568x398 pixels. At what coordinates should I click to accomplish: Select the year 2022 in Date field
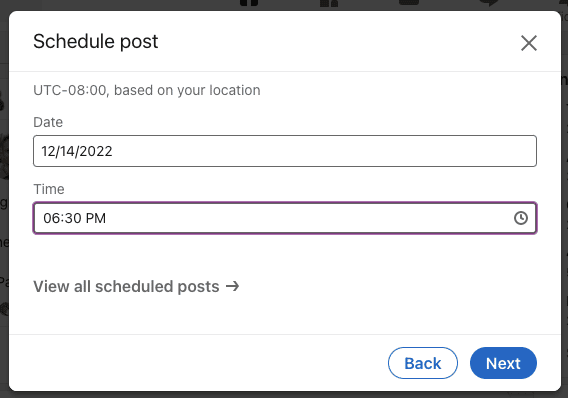pos(96,151)
